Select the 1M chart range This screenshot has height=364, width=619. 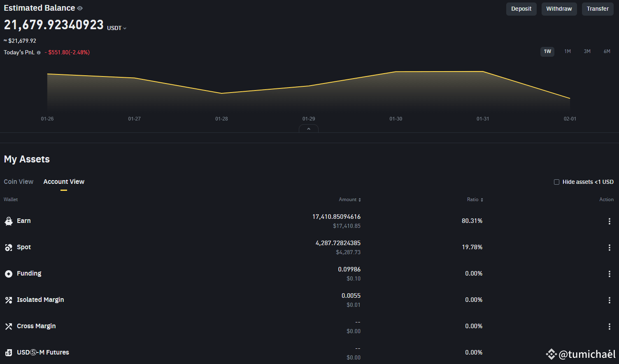pyautogui.click(x=568, y=51)
